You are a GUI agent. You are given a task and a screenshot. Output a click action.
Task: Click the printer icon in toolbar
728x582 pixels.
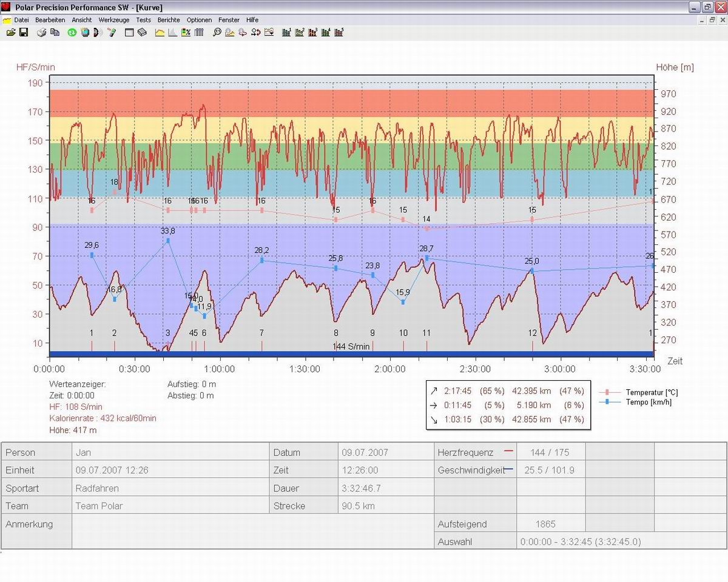pos(42,32)
